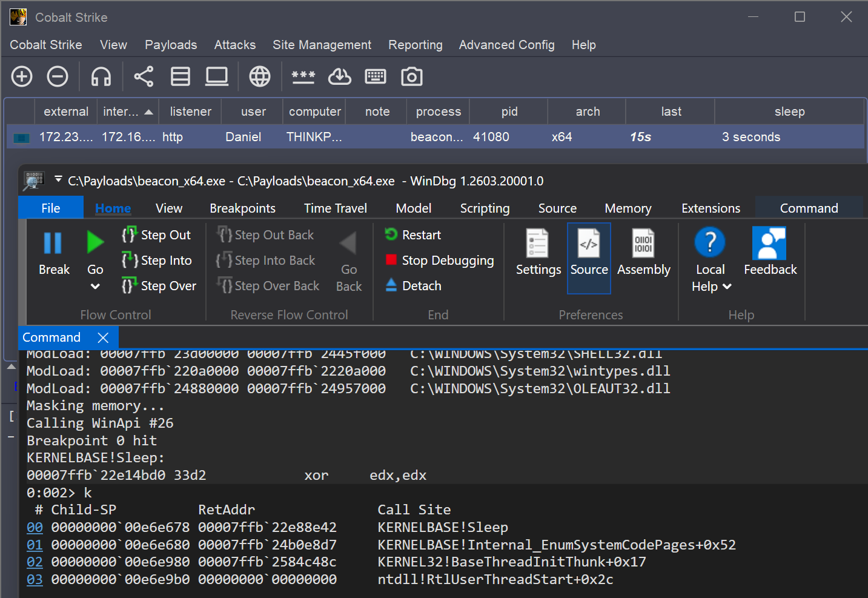Click Stop Debugging button

point(440,261)
